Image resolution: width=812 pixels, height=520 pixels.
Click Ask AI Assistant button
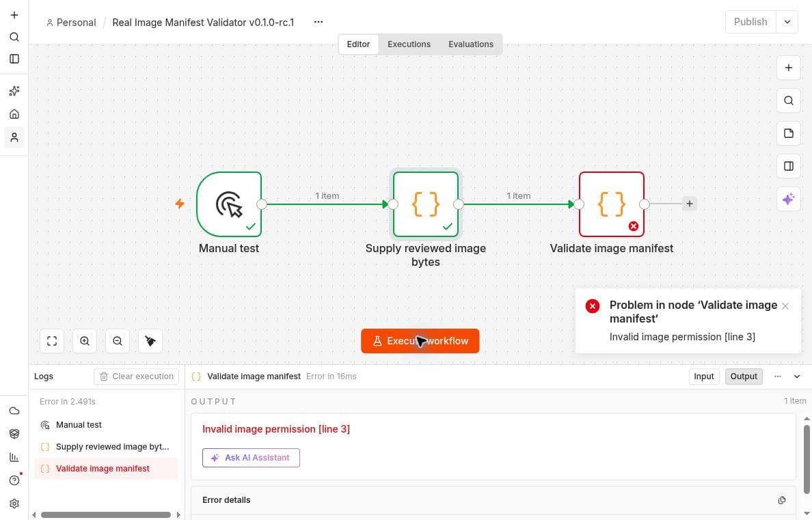coord(251,458)
